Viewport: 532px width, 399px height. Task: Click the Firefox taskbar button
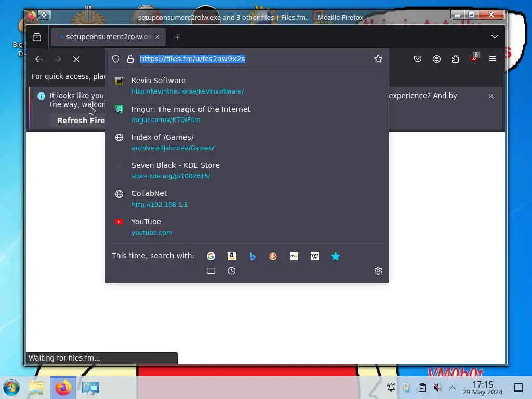pos(63,388)
